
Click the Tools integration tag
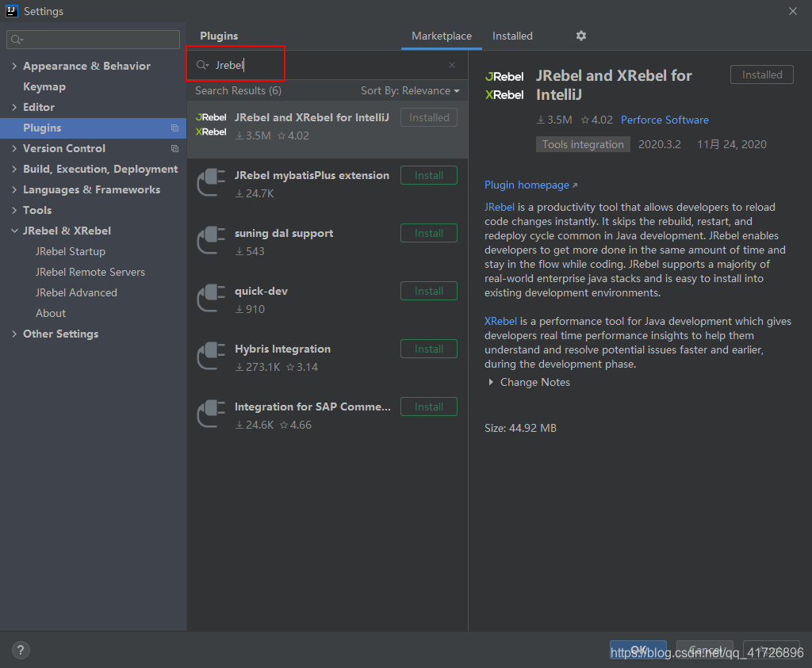(583, 144)
